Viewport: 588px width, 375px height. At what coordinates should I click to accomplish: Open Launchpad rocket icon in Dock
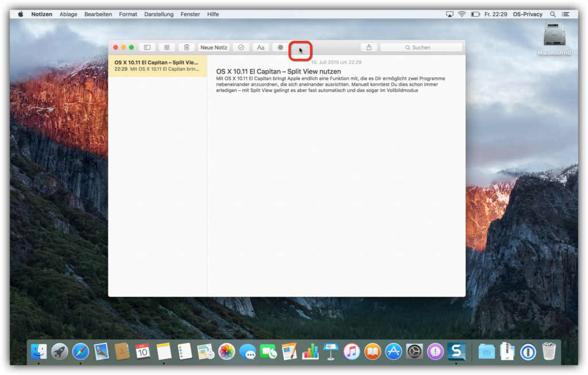pyautogui.click(x=60, y=352)
